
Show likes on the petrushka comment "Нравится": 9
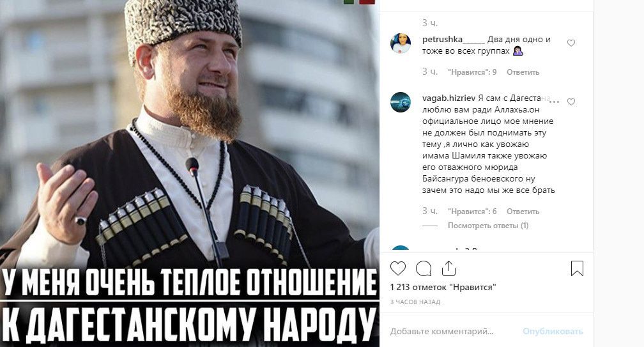click(472, 72)
